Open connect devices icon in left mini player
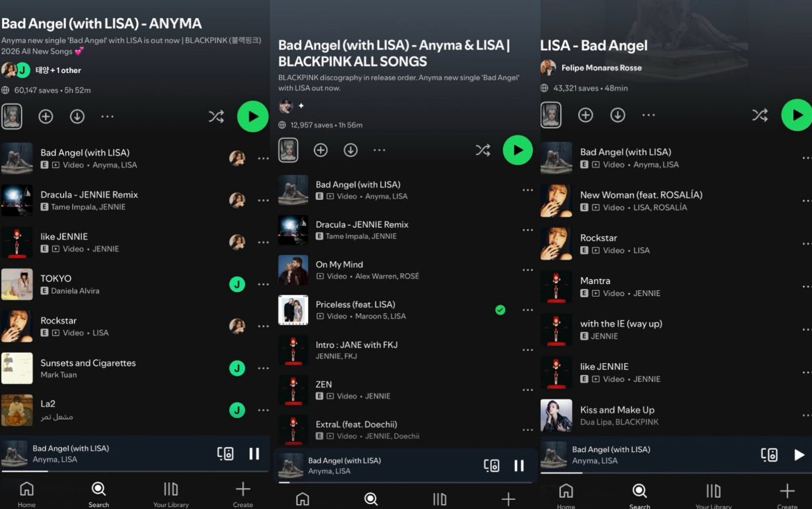Viewport: 812px width, 509px height. coord(226,453)
